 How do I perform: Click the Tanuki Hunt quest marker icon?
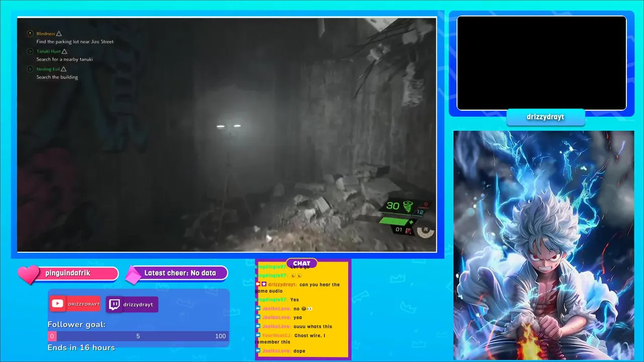(x=30, y=51)
